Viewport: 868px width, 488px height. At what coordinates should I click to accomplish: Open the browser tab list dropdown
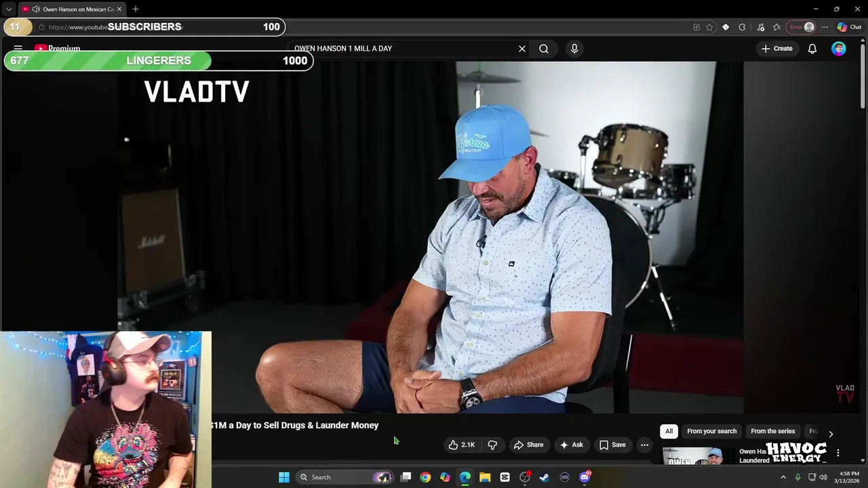click(8, 9)
